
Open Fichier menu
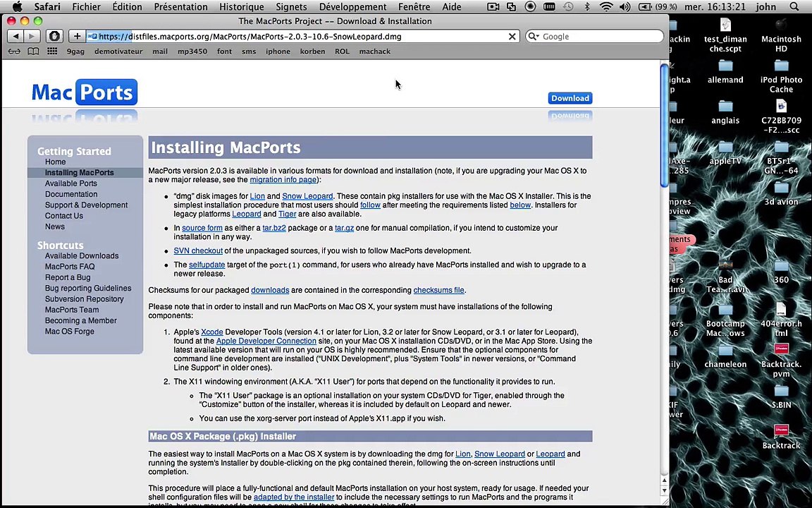coord(87,7)
